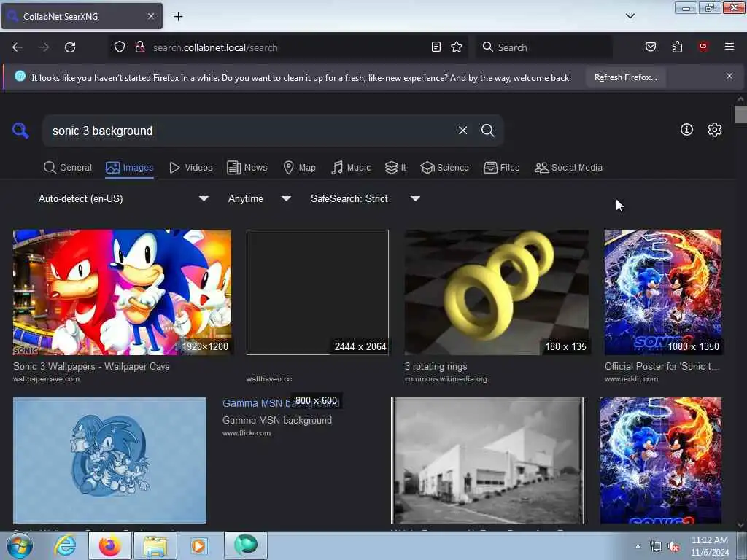Bookmark this page with star
747x560 pixels.
coord(457,47)
